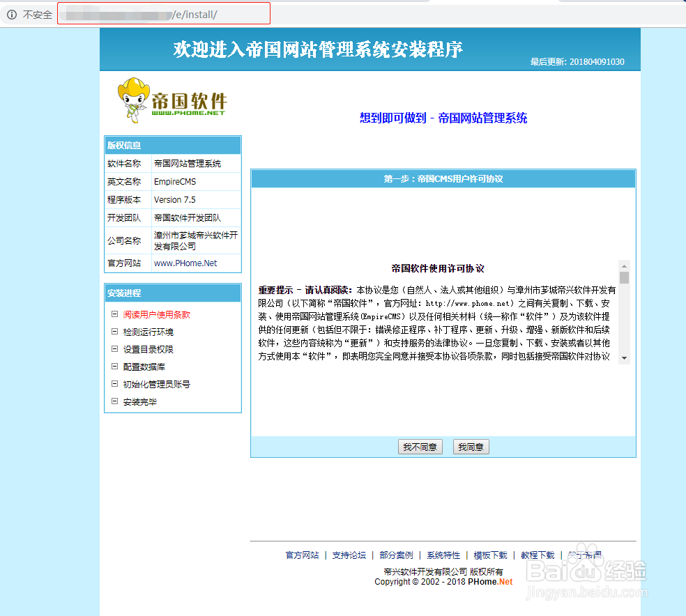Click the 不安全 security warning label
This screenshot has width=686, height=616.
click(37, 15)
